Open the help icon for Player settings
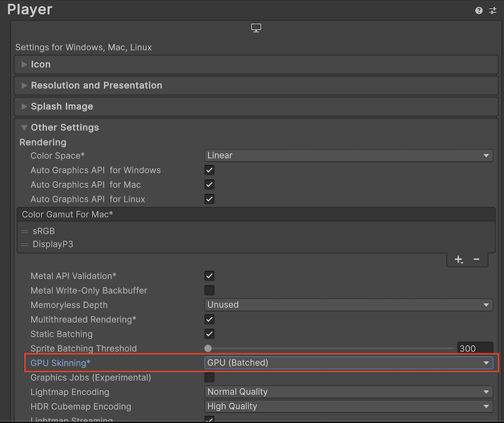The height and width of the screenshot is (423, 504). pos(479,11)
